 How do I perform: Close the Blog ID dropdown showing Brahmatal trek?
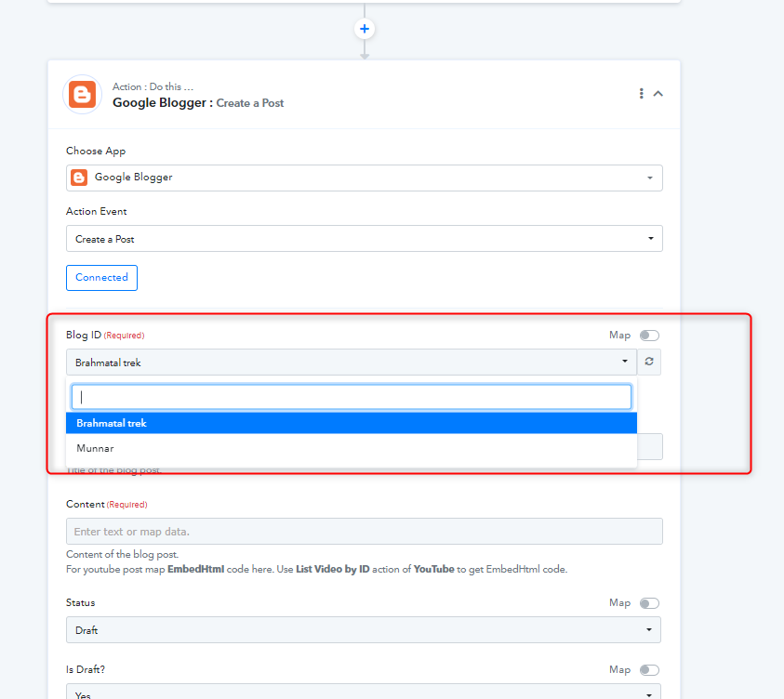pos(351,362)
